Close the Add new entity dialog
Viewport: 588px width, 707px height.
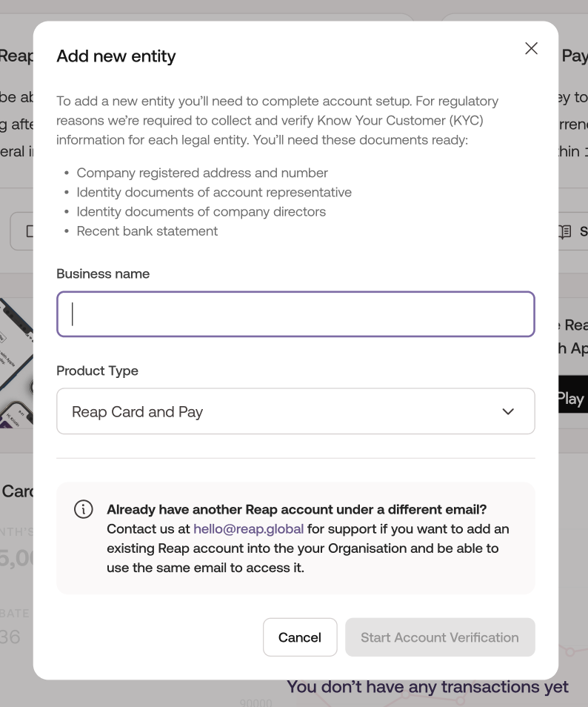(x=531, y=48)
